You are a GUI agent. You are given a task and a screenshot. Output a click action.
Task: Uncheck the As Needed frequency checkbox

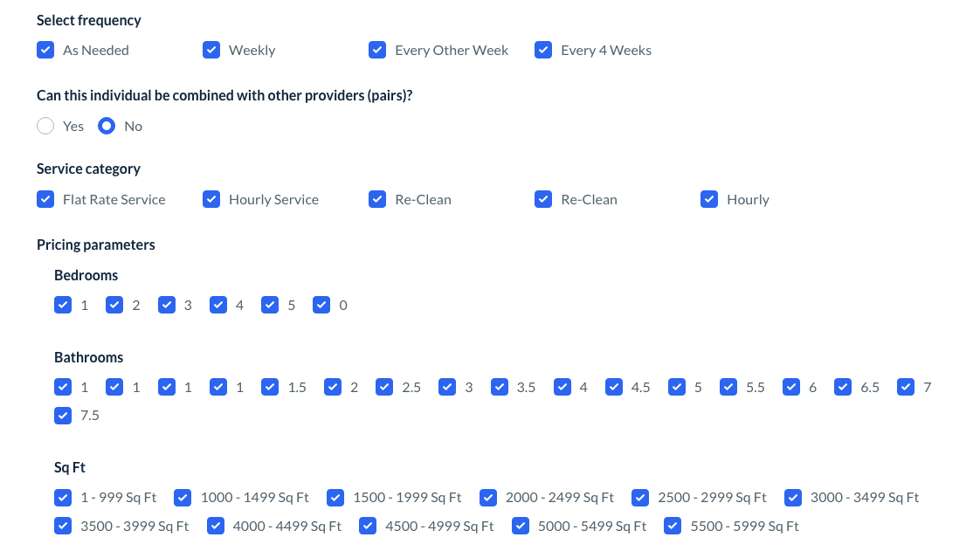45,50
